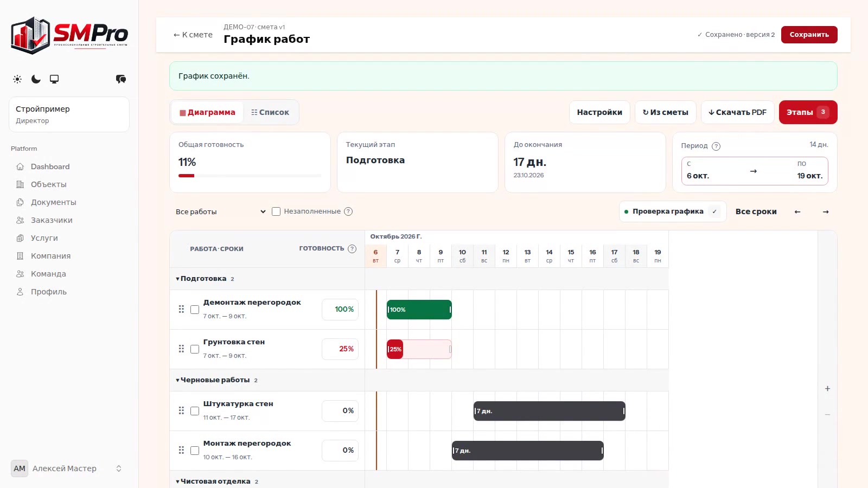Click the period start date 6 окт.
The height and width of the screenshot is (488, 868).
click(698, 176)
